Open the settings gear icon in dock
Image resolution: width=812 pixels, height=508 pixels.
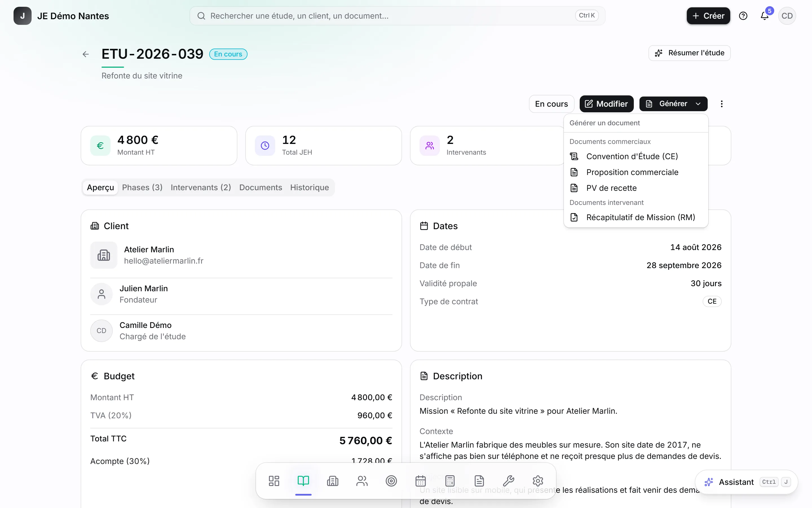(538, 481)
